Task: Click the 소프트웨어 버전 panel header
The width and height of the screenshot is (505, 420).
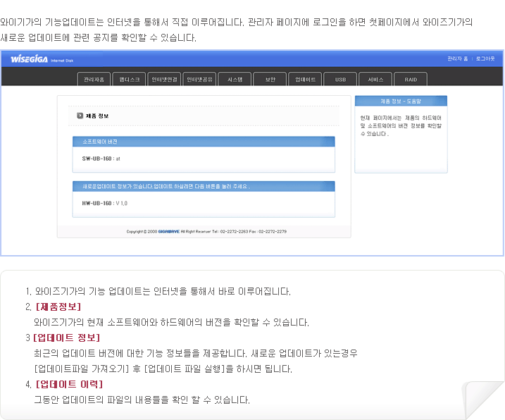Action: click(204, 142)
